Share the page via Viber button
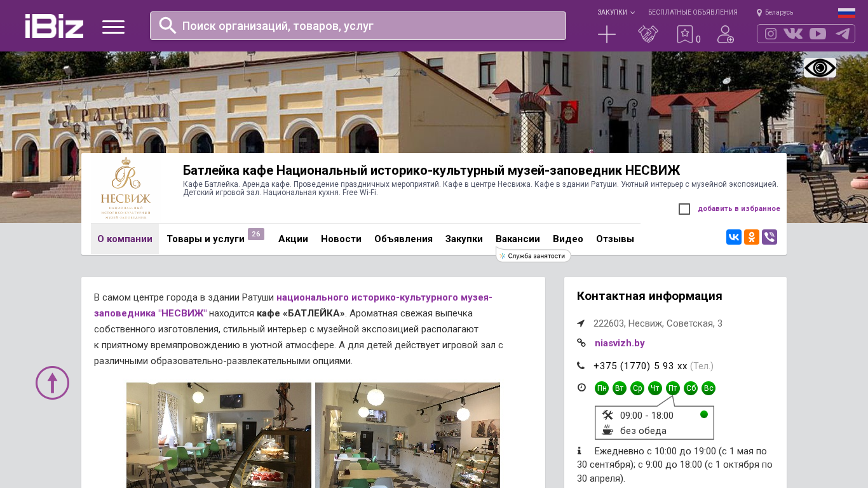868x488 pixels. [770, 237]
